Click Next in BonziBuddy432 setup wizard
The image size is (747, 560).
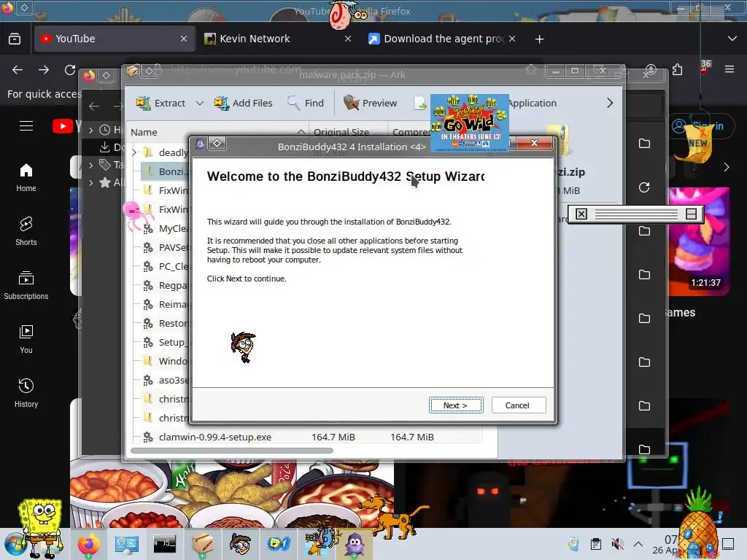(x=456, y=405)
